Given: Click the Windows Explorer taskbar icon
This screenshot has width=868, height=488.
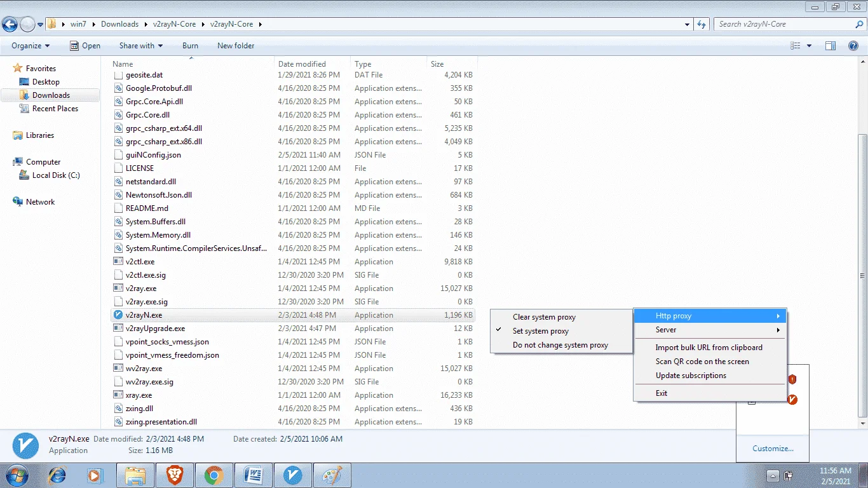Looking at the screenshot, I should (135, 475).
